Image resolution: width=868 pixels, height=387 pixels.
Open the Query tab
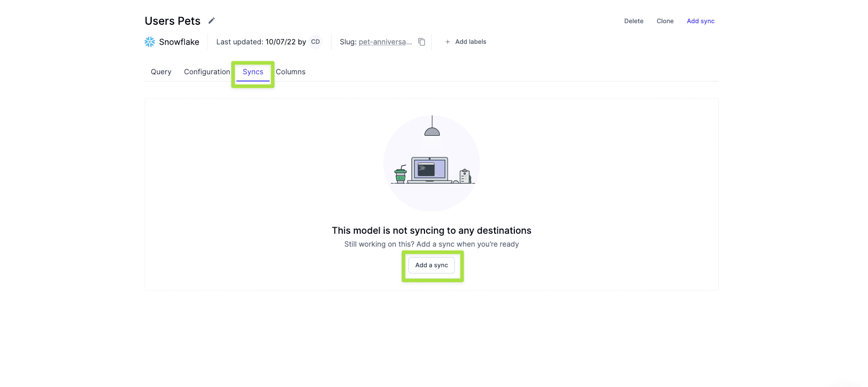(x=161, y=72)
